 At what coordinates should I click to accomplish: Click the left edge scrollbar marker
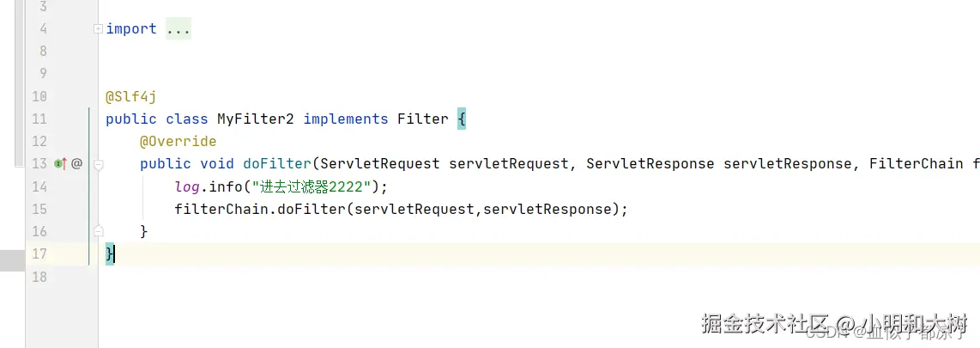pos(13,259)
